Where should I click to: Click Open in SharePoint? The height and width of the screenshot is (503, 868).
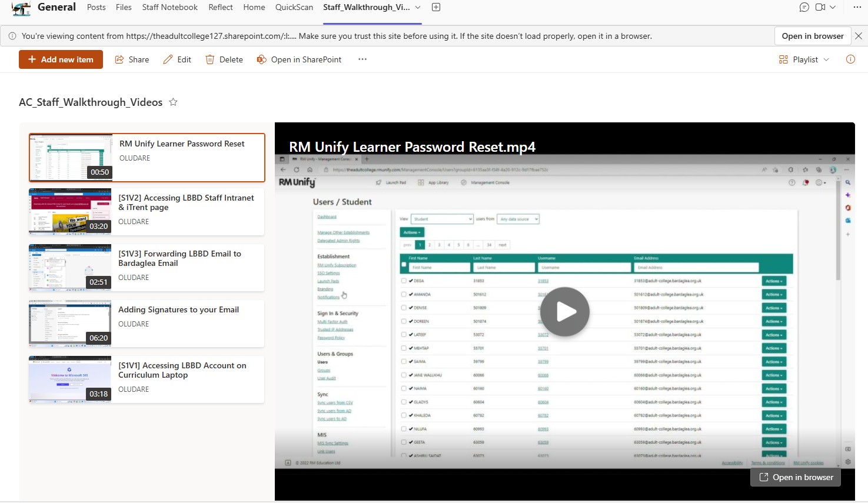300,59
